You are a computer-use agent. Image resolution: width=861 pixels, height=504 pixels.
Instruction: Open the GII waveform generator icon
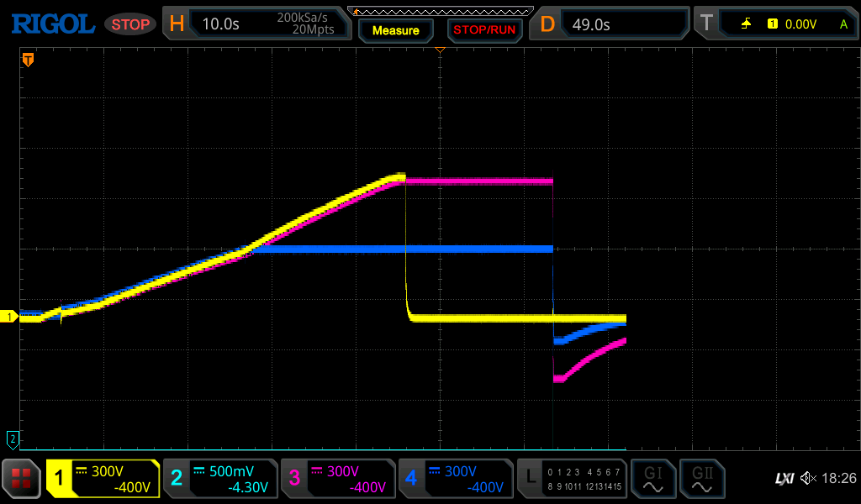[701, 479]
